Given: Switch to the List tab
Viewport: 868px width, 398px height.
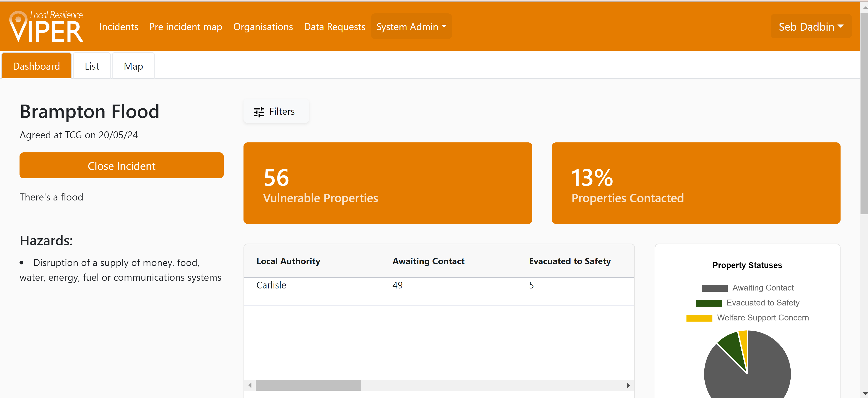Looking at the screenshot, I should (92, 66).
